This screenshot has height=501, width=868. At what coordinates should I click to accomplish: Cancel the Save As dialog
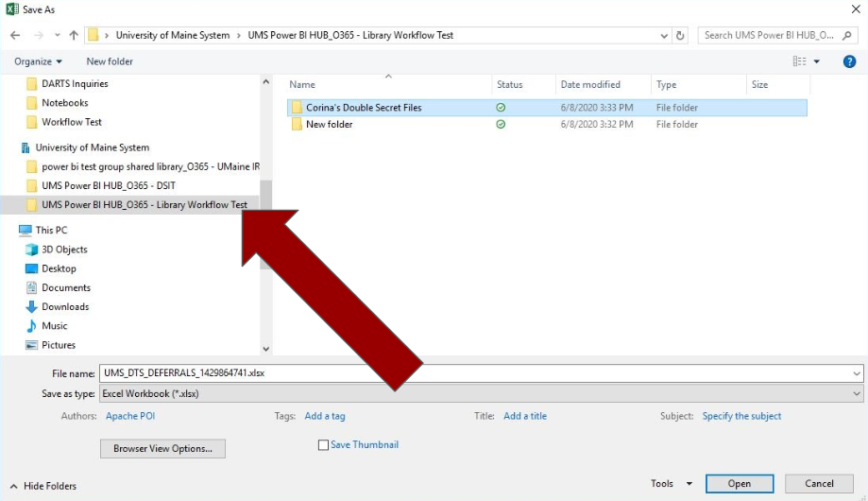[819, 484]
